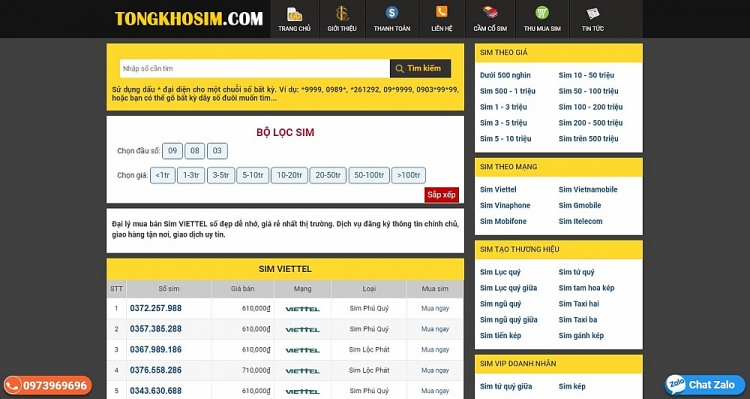Click Mua ngay for 0372.257.988

coord(435,309)
